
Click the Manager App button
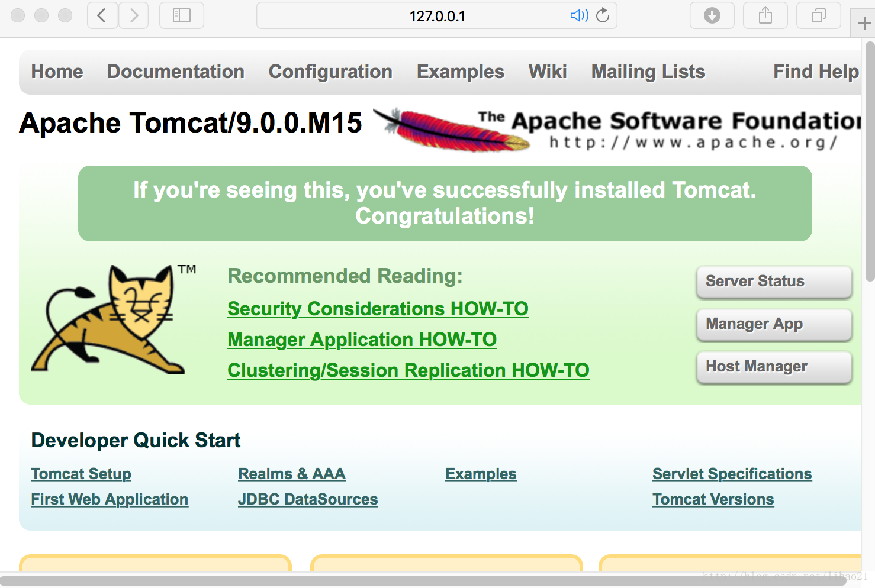click(774, 324)
